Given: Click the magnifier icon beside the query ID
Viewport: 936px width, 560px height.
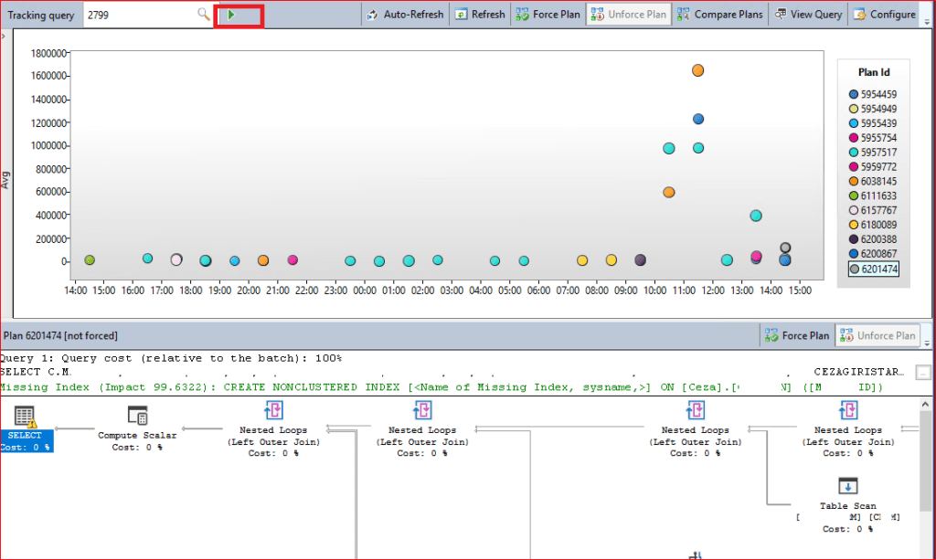Looking at the screenshot, I should pos(203,15).
